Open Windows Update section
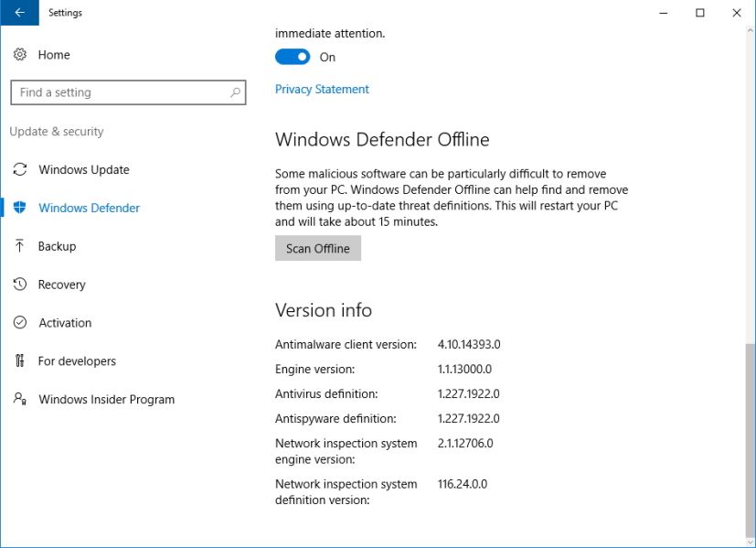The height and width of the screenshot is (548, 756). point(84,170)
